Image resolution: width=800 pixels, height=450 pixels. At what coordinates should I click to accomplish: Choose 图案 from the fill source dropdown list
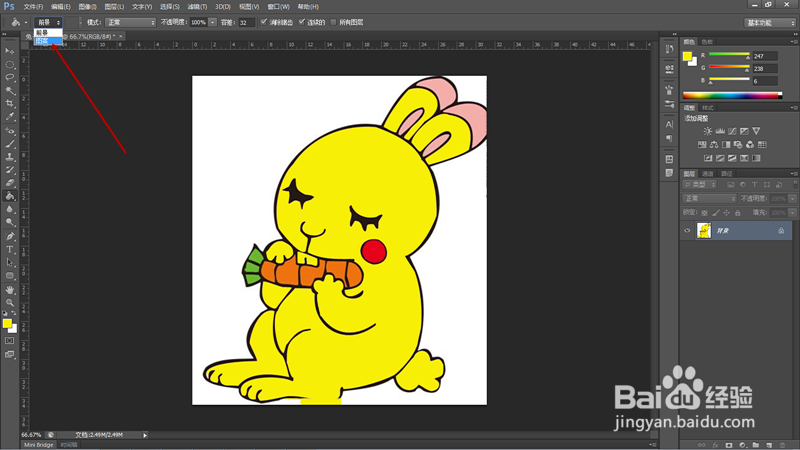pyautogui.click(x=48, y=41)
